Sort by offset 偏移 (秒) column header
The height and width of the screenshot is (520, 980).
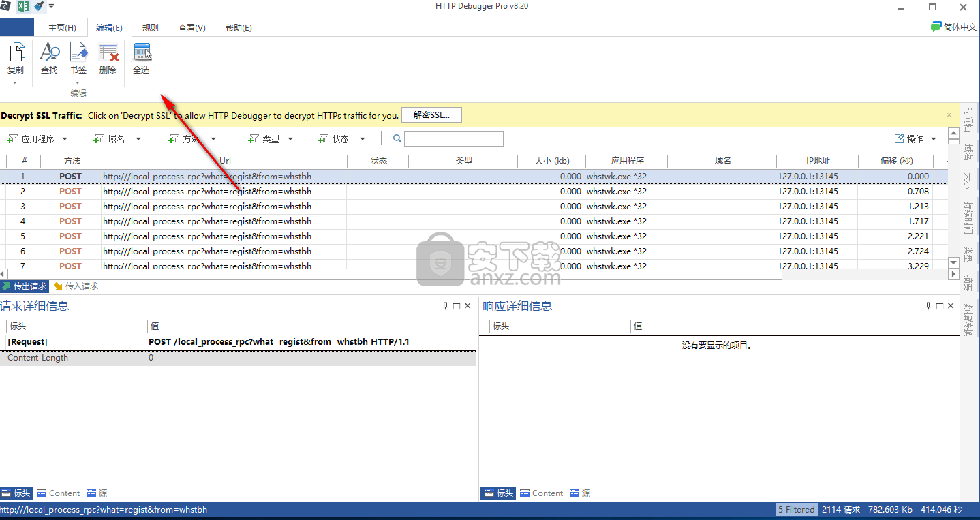click(x=895, y=161)
